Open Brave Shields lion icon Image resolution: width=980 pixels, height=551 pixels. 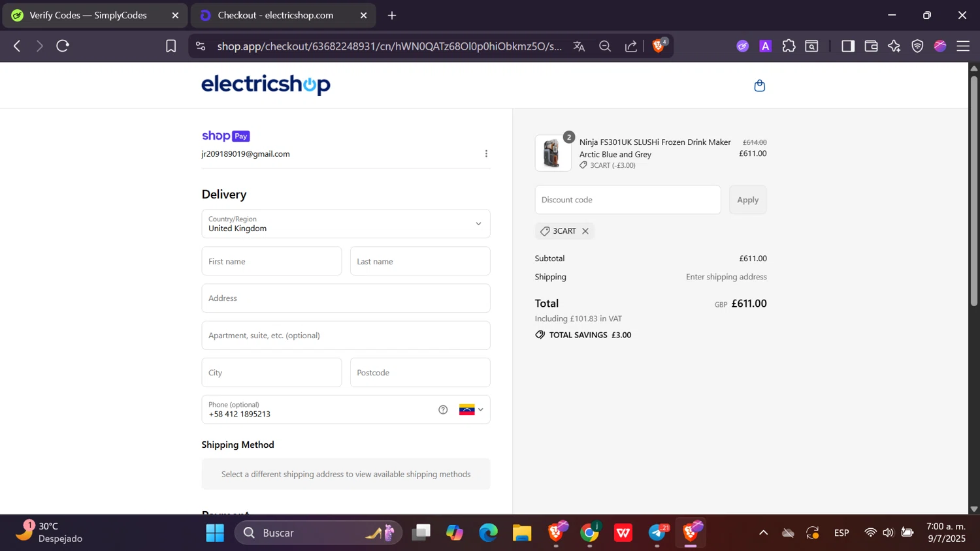click(x=659, y=46)
